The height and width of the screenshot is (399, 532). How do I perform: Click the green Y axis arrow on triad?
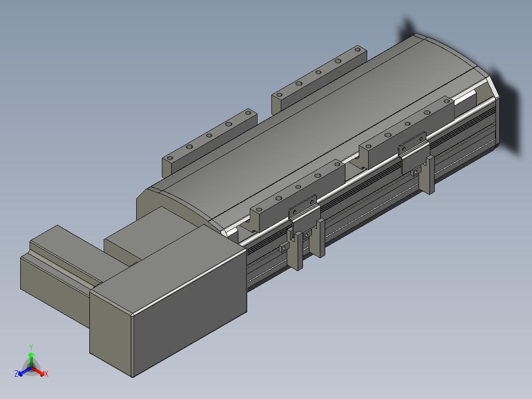click(31, 356)
